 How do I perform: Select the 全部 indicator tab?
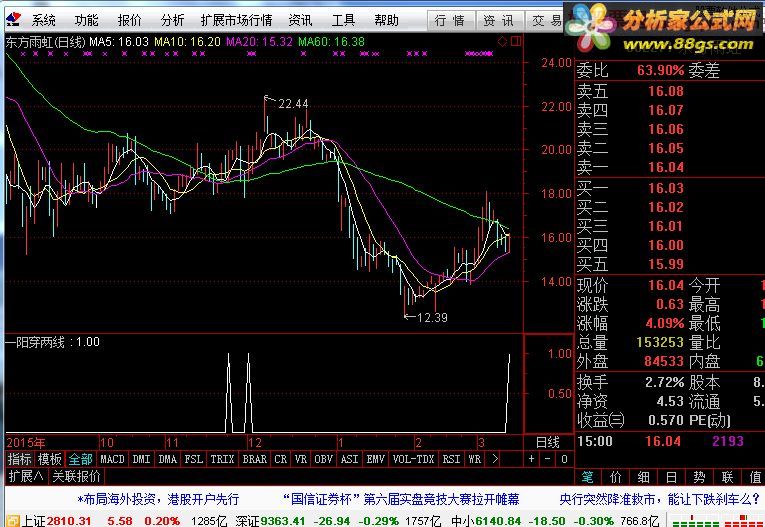pyautogui.click(x=81, y=459)
